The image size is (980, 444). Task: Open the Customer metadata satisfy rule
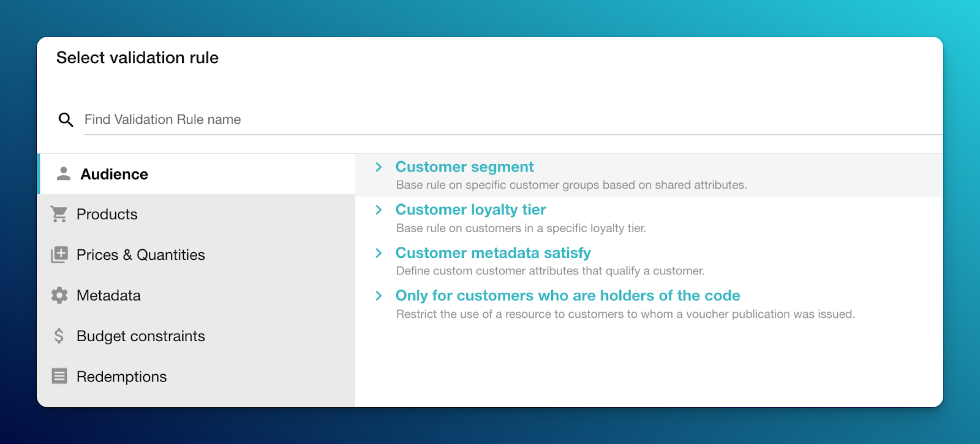tap(493, 252)
